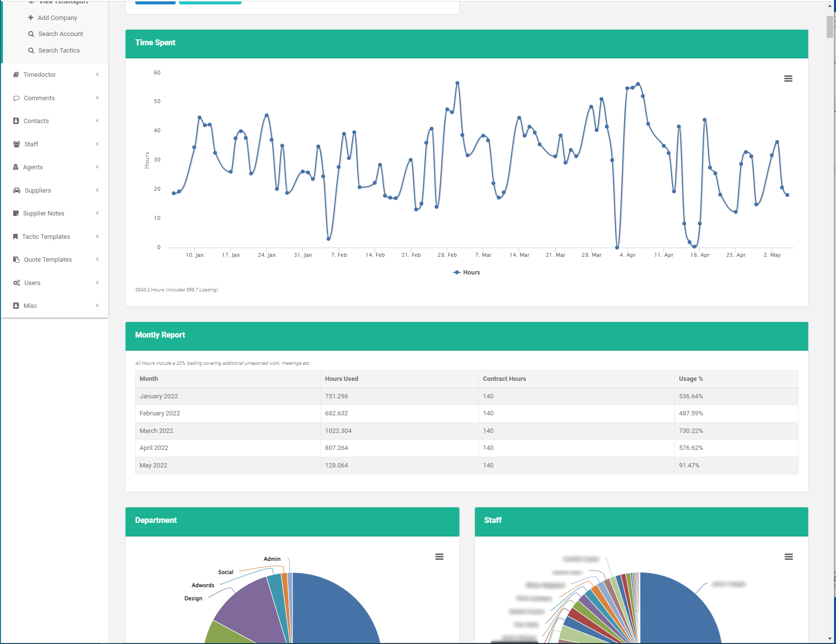Click the Quote Templates icon
This screenshot has height=644, width=836.
16,260
